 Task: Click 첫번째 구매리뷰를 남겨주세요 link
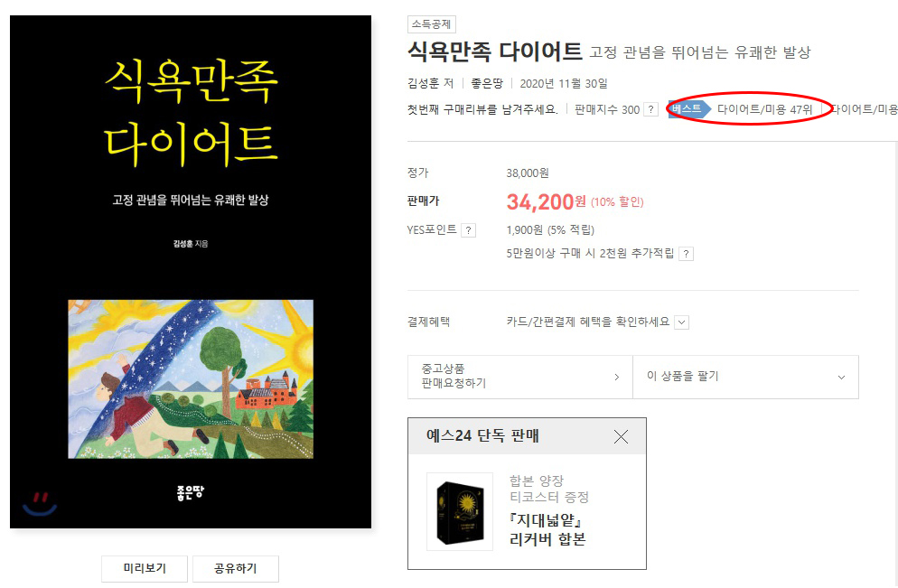(482, 109)
